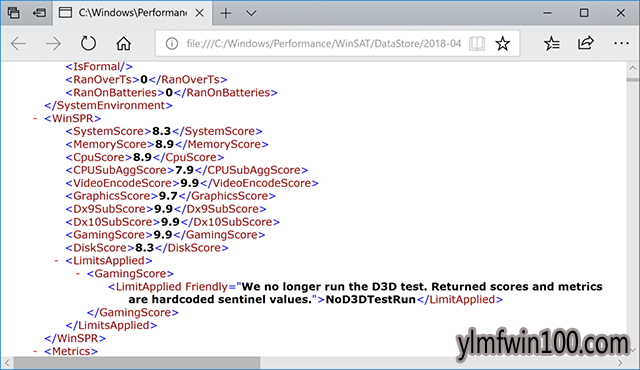Click the closing SystemEnvironment tag
The image size is (640, 370).
point(109,106)
